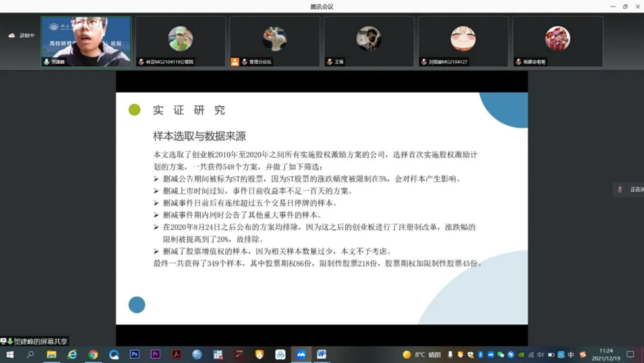Click the muted mic icon beside 王琢
The height and width of the screenshot is (363, 644).
click(x=330, y=62)
